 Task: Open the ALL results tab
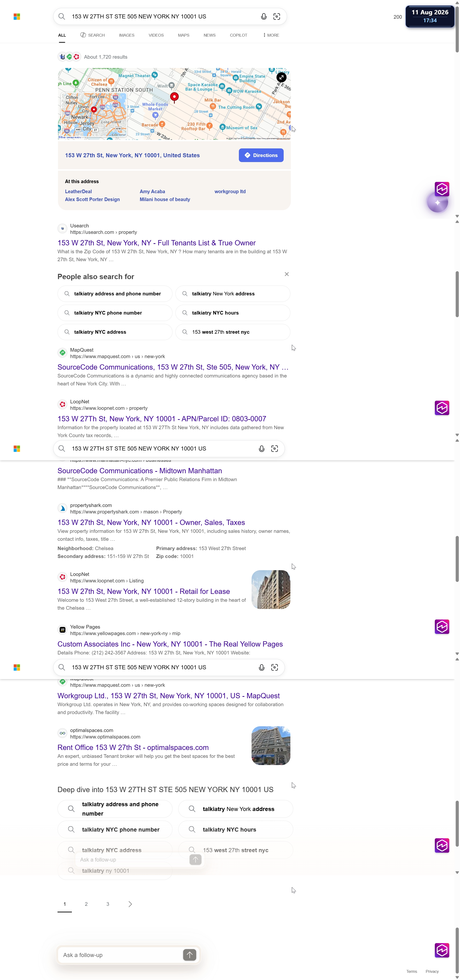point(62,35)
